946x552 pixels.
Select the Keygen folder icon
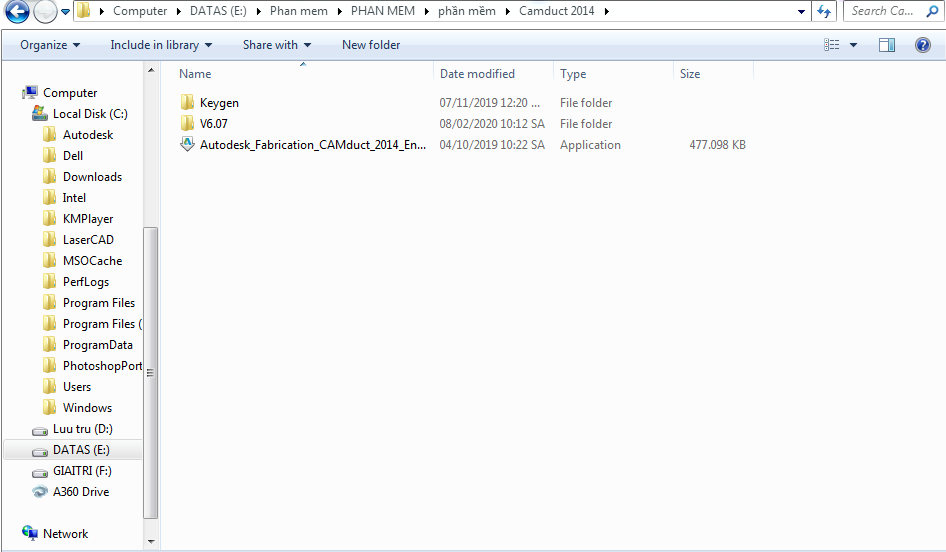(x=187, y=102)
